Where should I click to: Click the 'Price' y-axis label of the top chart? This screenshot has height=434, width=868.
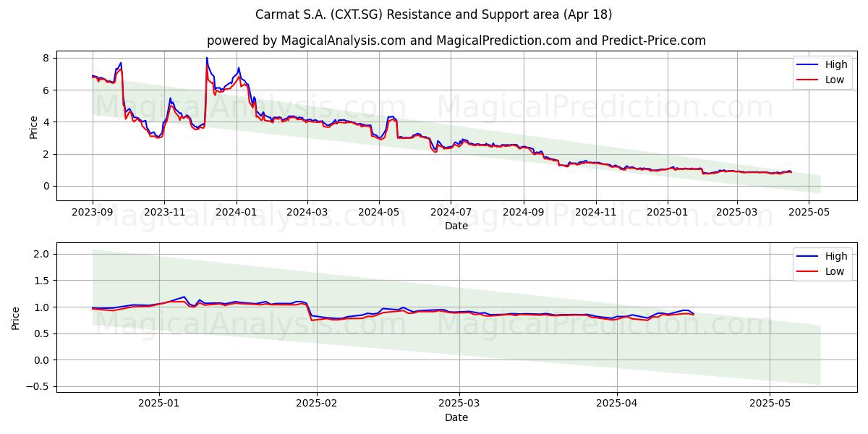click(33, 126)
